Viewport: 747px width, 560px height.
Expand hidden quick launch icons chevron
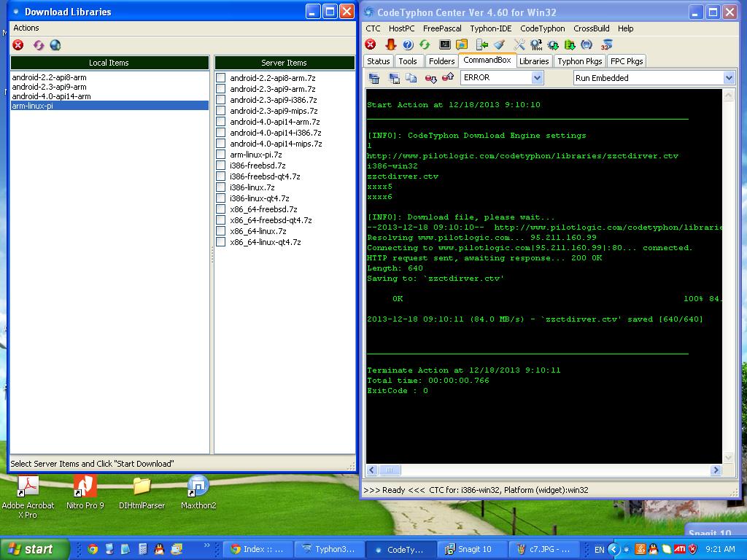coord(206,545)
